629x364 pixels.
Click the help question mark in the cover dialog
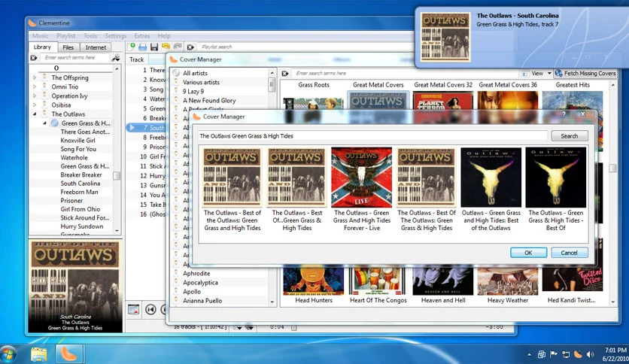click(x=564, y=114)
